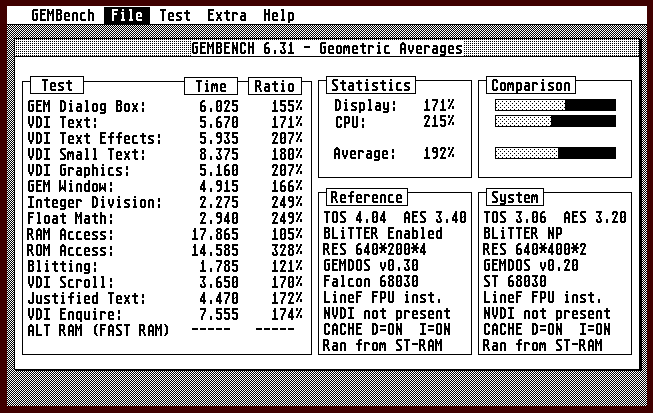Open the File menu

pyautogui.click(x=127, y=16)
